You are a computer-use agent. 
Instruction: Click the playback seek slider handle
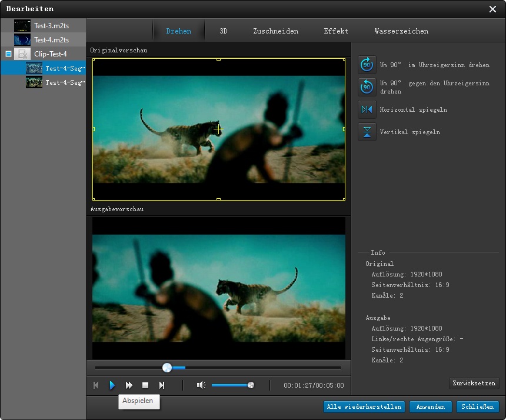point(167,368)
